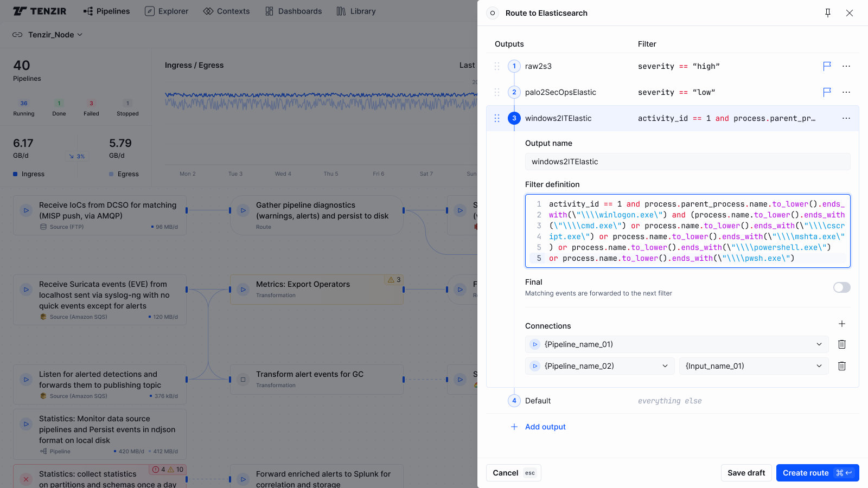Grab the drag handle for windows2ITElastic

point(497,118)
